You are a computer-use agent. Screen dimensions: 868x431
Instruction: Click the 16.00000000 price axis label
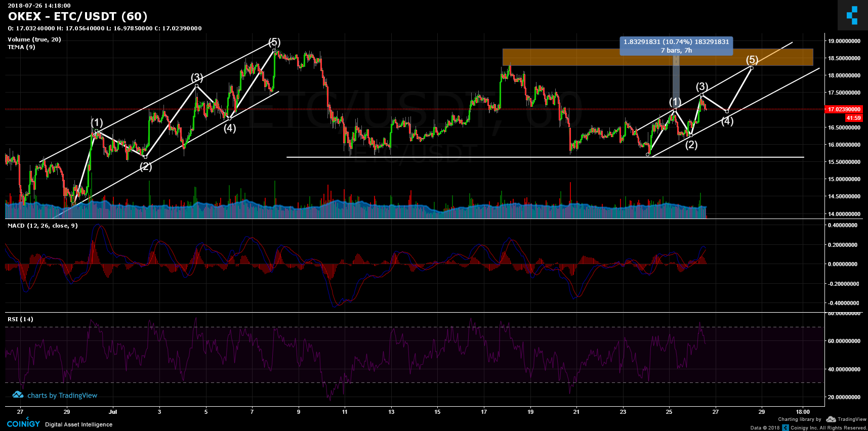844,145
